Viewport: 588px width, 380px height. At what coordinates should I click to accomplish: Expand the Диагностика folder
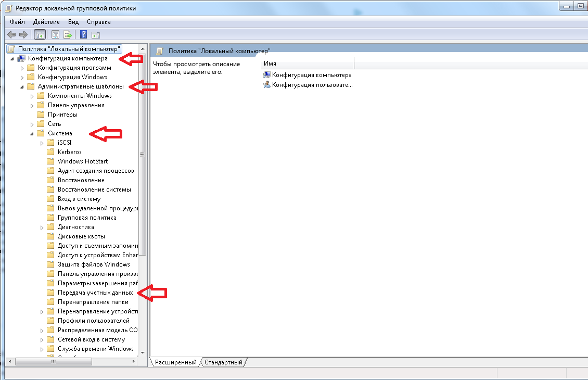coord(42,227)
